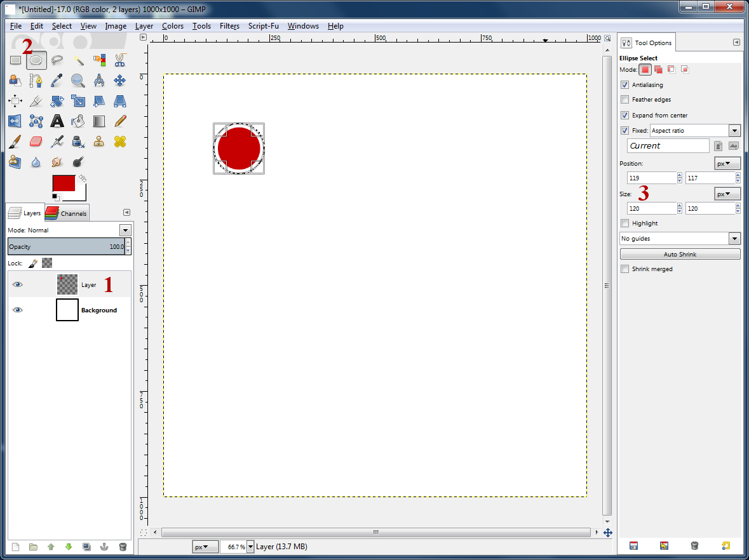
Task: Select the Cage Transform tool
Action: [x=36, y=121]
